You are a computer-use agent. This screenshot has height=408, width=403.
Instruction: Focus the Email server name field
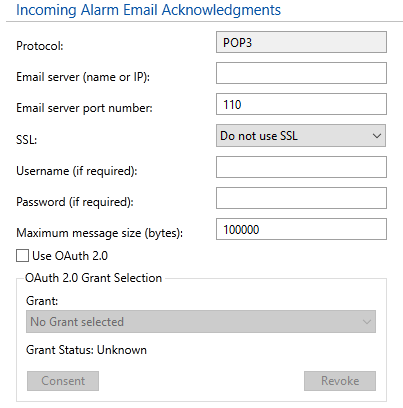click(301, 73)
